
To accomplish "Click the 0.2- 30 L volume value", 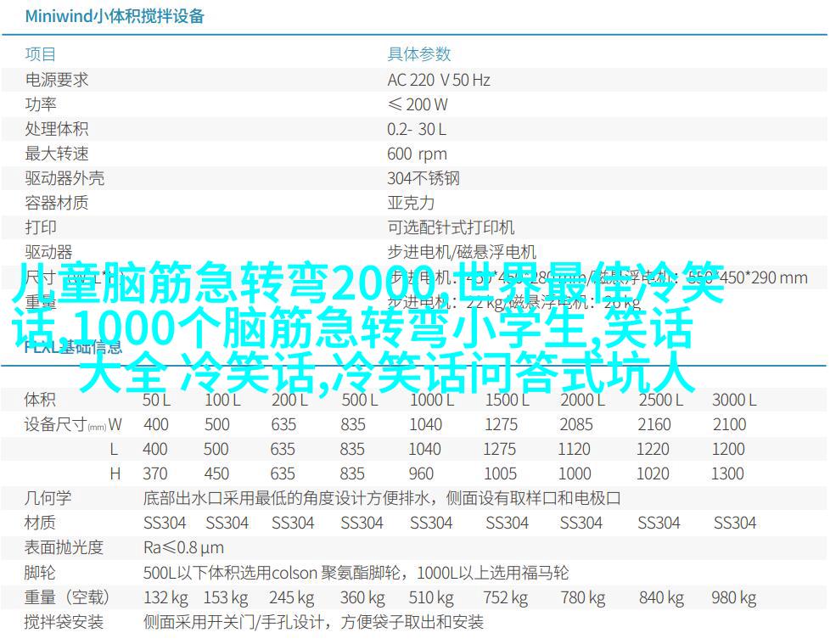I will [416, 129].
